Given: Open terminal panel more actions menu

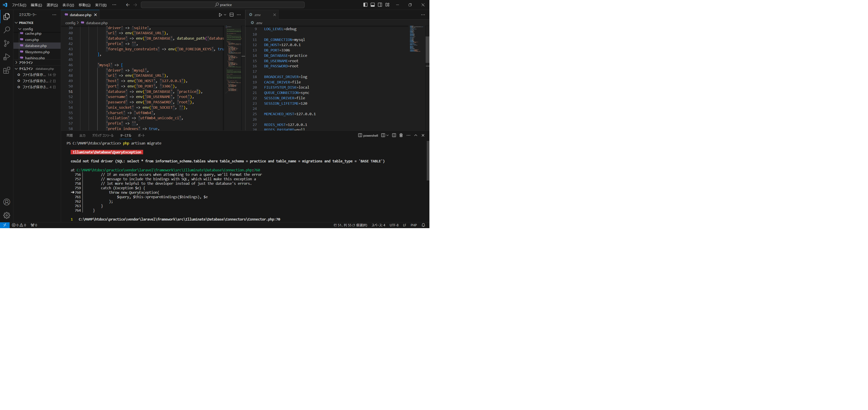Looking at the screenshot, I should 408,135.
